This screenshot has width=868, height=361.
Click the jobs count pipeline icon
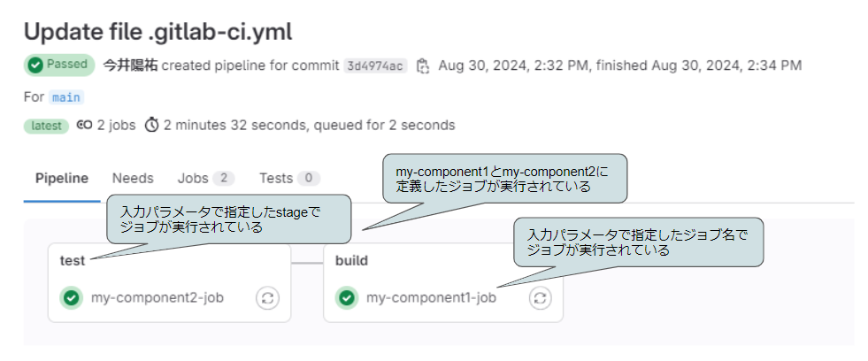[x=84, y=125]
